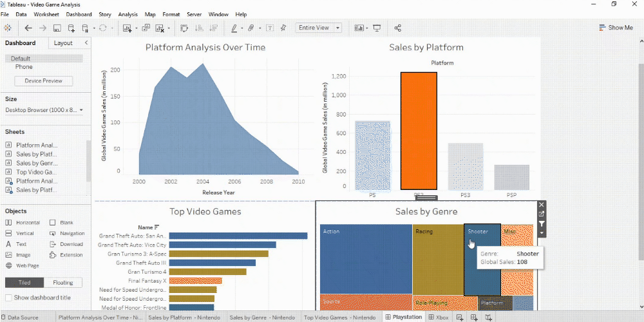Pause auto updates toolbar icon

point(86,28)
